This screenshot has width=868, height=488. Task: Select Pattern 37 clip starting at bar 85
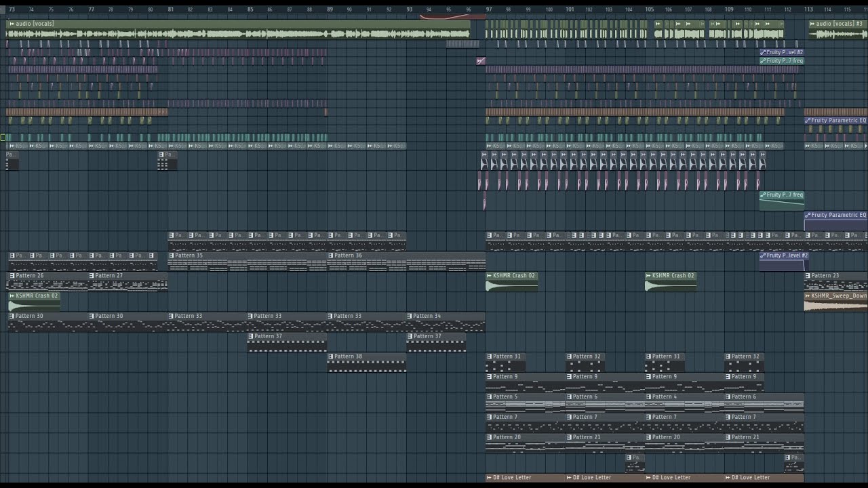pos(287,342)
